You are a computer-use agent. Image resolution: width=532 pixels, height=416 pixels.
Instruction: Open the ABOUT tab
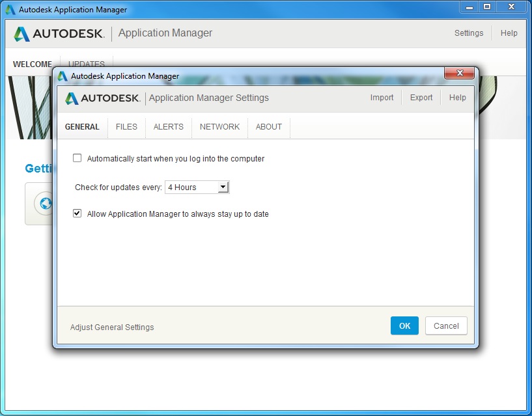click(269, 126)
